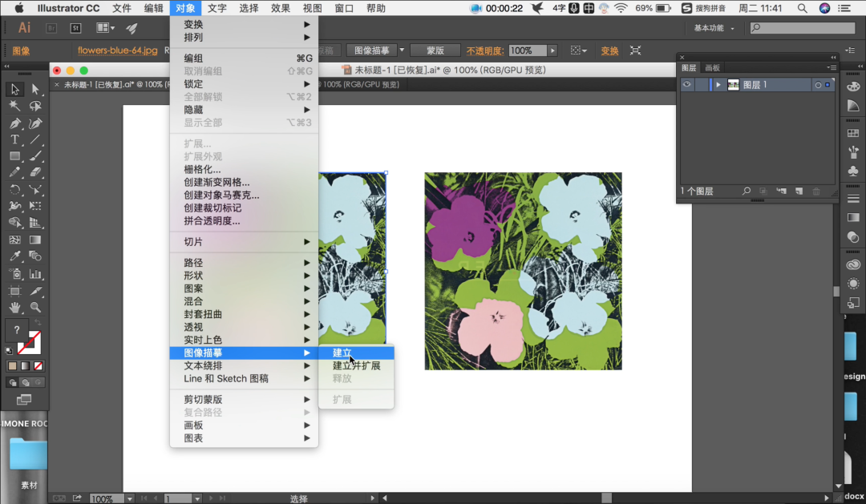Toggle the lock column of 图层 1

(x=702, y=84)
